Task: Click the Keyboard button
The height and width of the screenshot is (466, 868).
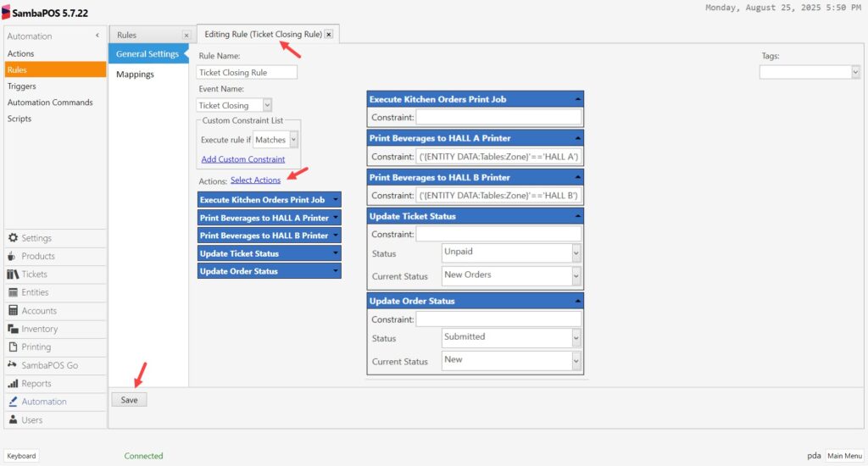Action: coord(21,456)
